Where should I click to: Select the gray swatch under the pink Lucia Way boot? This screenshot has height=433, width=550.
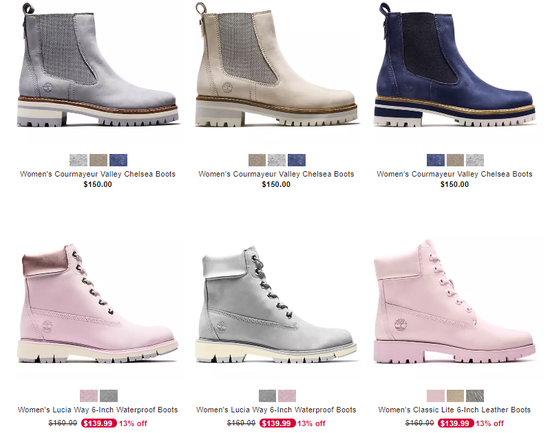point(109,396)
